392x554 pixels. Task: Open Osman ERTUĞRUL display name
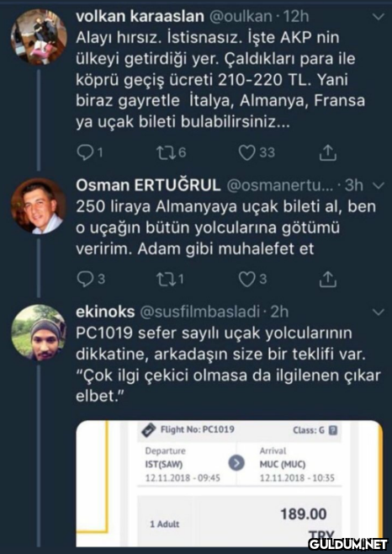coord(148,185)
